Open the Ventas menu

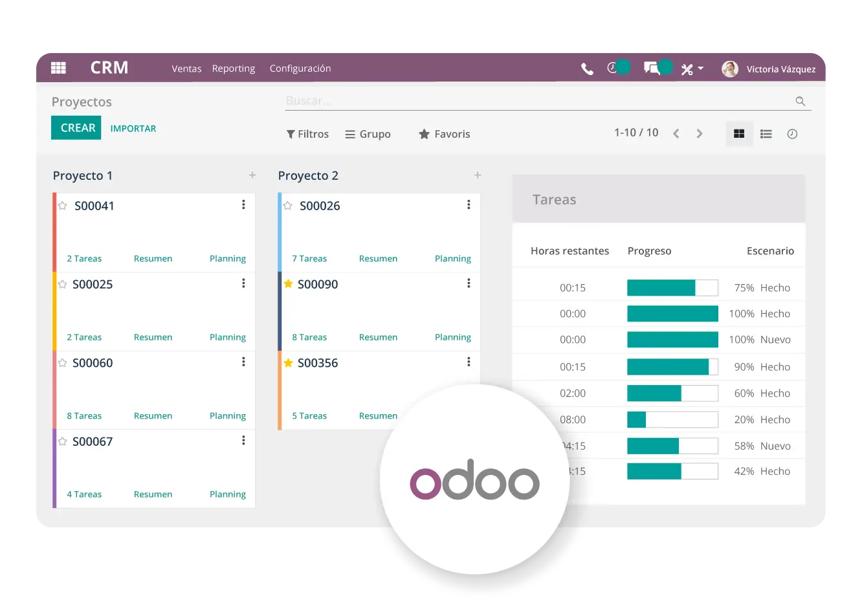tap(186, 69)
